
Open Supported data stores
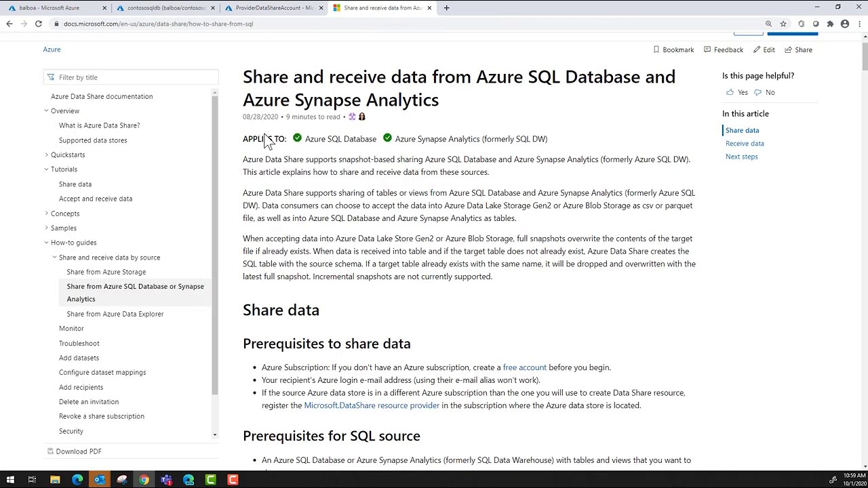coord(93,140)
